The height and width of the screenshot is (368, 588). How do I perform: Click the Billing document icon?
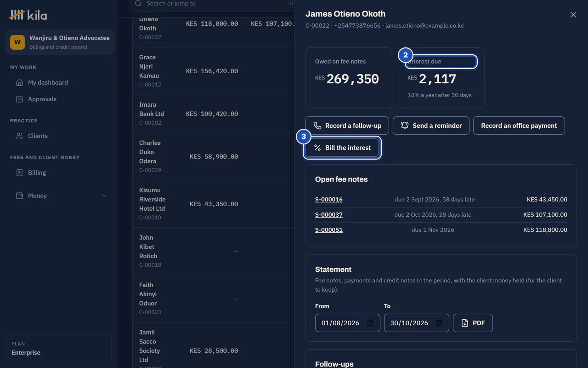click(19, 172)
